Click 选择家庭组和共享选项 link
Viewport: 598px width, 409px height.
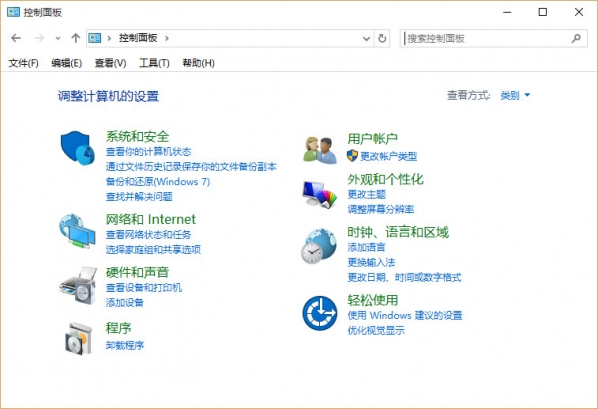[x=153, y=249]
